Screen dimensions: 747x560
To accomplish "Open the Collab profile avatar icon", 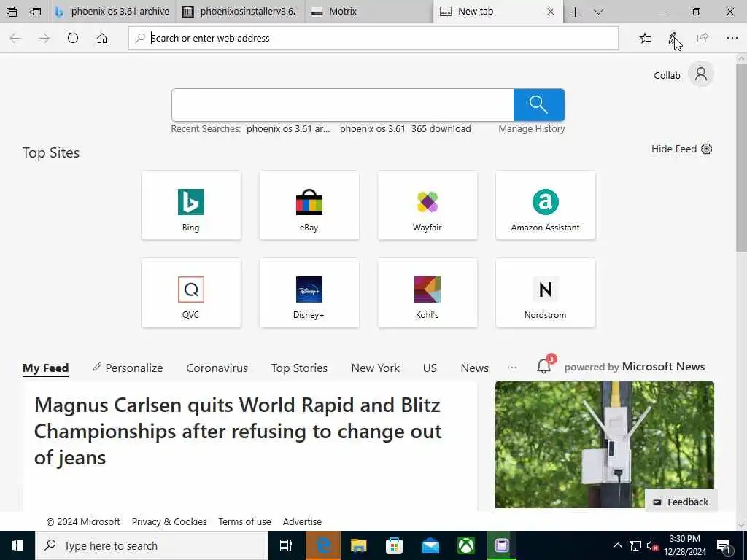I will click(x=700, y=74).
